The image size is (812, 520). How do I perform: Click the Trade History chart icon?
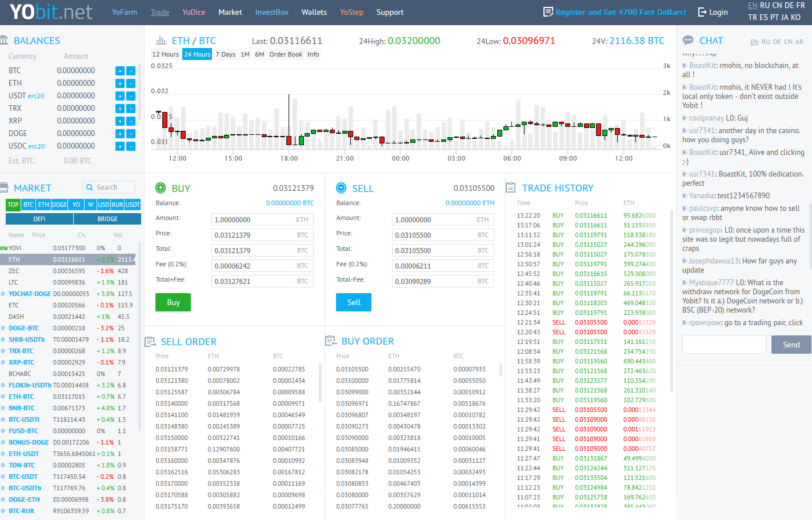pyautogui.click(x=510, y=187)
